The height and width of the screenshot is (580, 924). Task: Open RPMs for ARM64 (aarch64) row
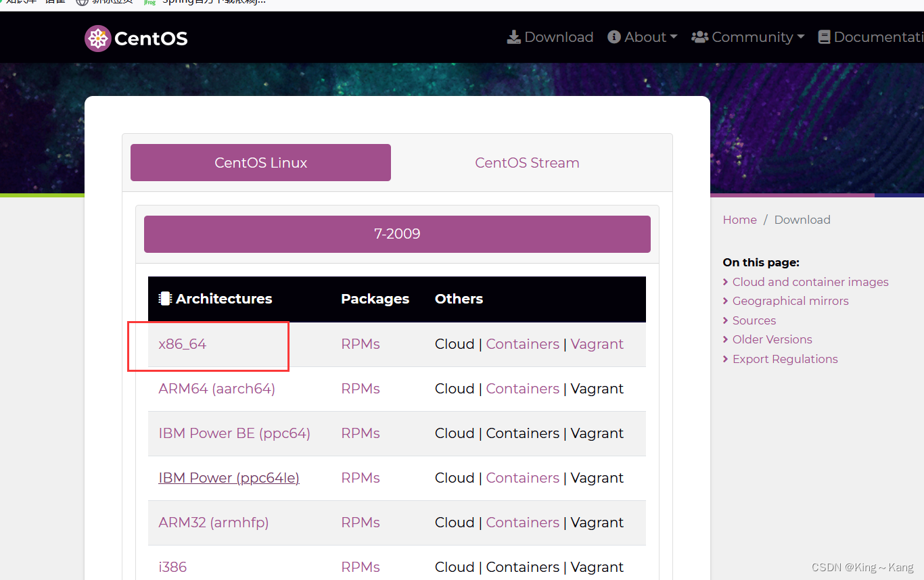(x=361, y=389)
